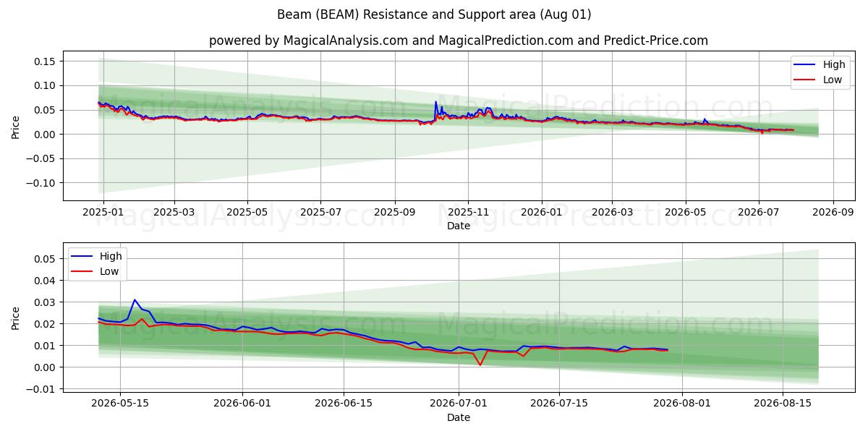Click the top chart x-axis label '2025-01'
The height and width of the screenshot is (434, 868).
pos(103,213)
